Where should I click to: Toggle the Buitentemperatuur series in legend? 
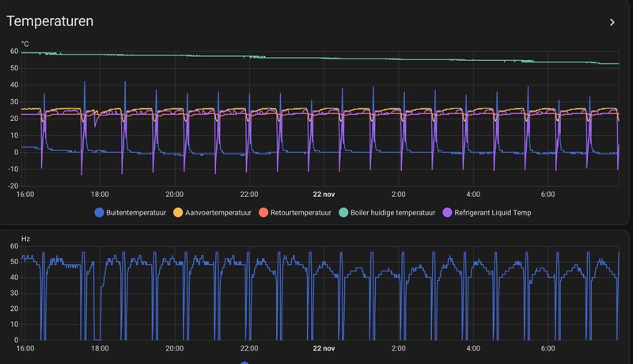click(131, 213)
